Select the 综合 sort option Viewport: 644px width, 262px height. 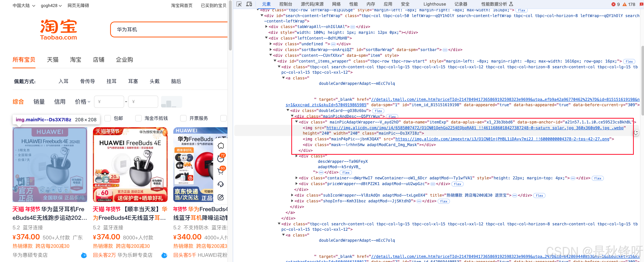18,102
